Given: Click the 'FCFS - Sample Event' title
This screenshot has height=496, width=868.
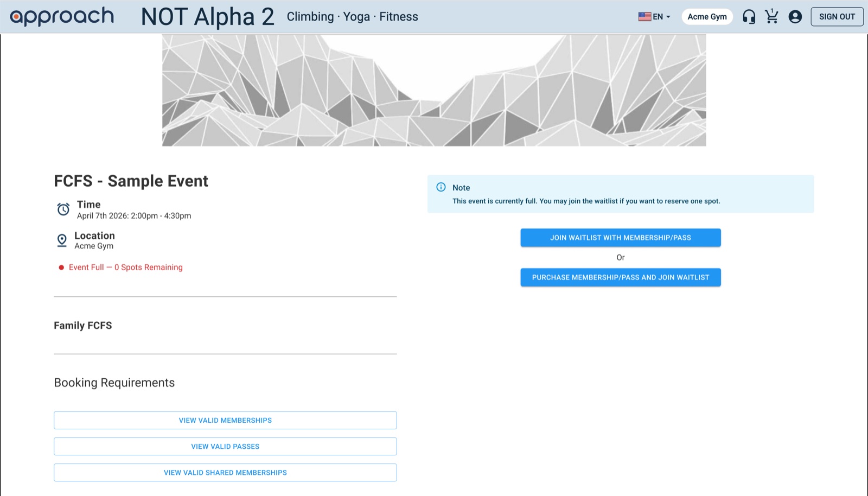Looking at the screenshot, I should pos(131,181).
